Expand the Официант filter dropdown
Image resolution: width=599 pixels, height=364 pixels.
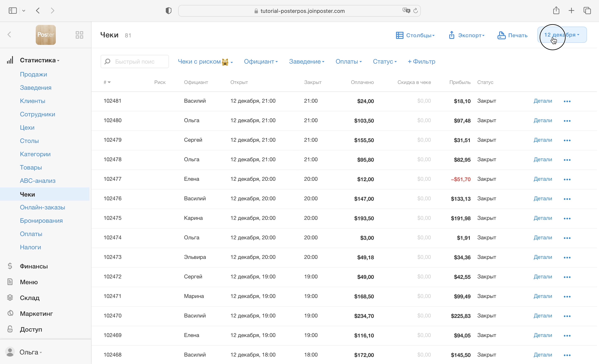[x=261, y=62]
